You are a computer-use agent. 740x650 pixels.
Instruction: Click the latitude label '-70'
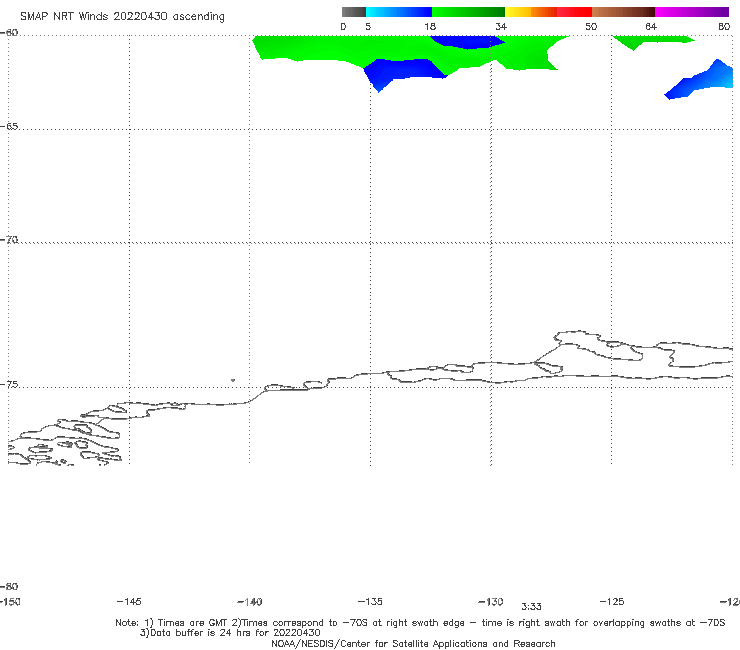coord(9,240)
